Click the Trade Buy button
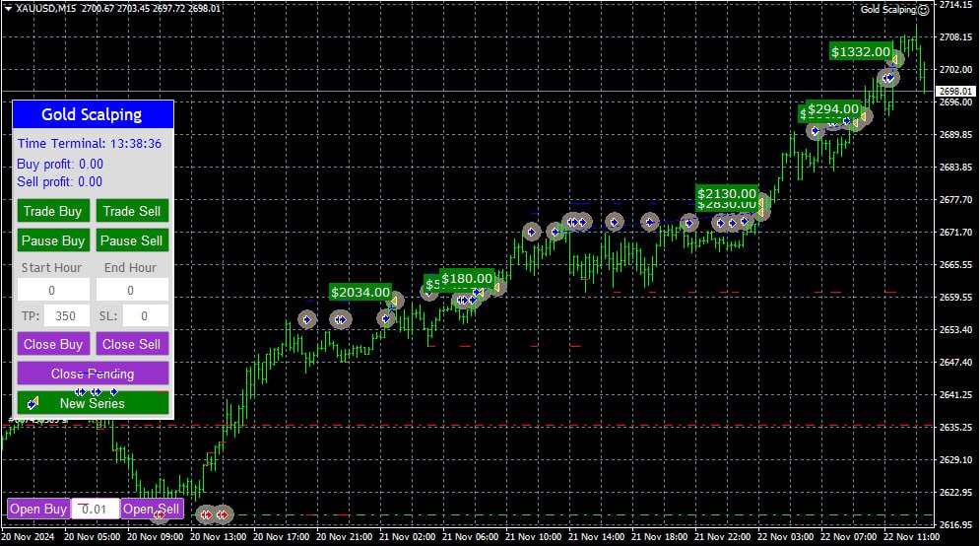Image resolution: width=980 pixels, height=546 pixels. click(53, 211)
